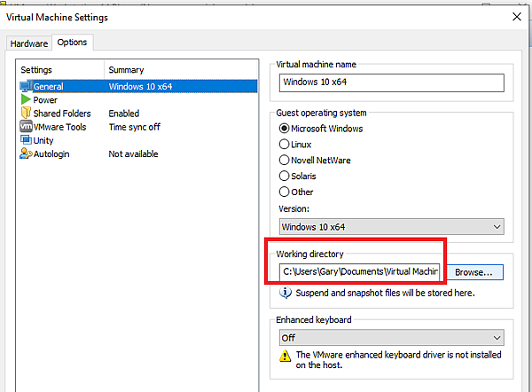
Task: Click the 'Enabled' summary text
Action: tap(124, 114)
